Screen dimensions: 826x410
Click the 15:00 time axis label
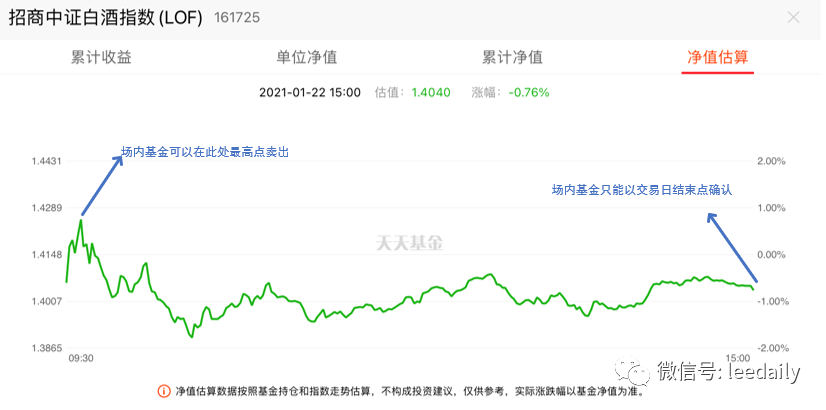739,357
